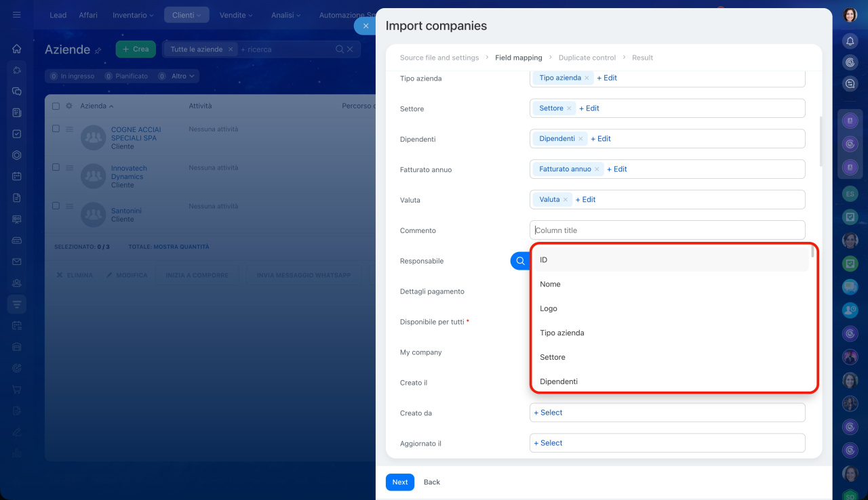868x500 pixels.
Task: Click the dropdown list scrollbar
Action: pos(812,253)
